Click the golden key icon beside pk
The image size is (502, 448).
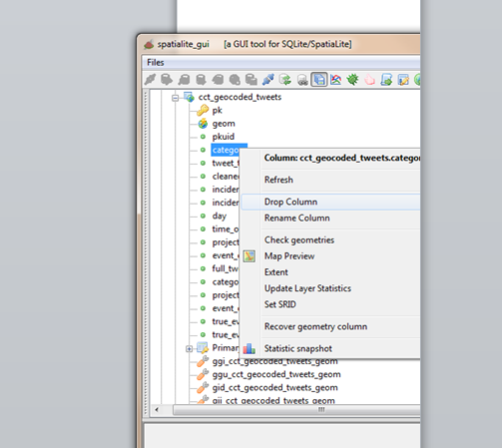tap(203, 110)
